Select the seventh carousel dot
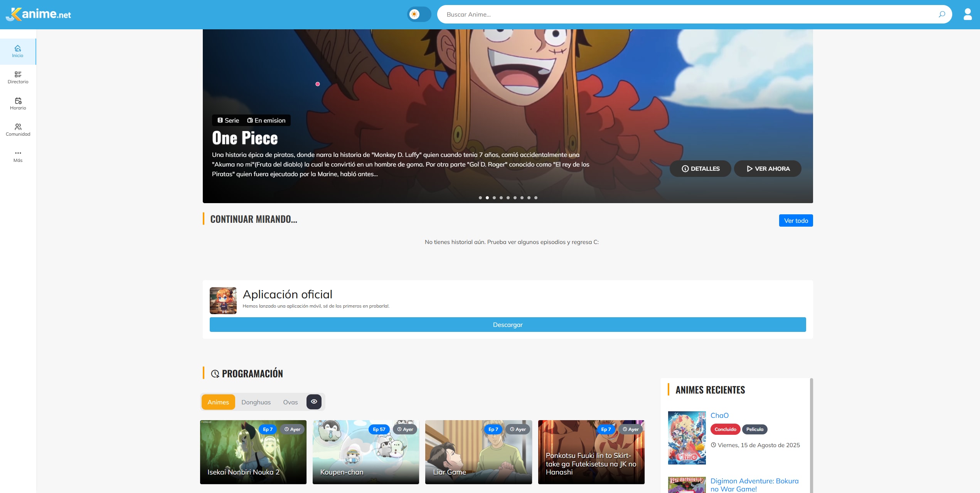The image size is (980, 493). pos(522,198)
